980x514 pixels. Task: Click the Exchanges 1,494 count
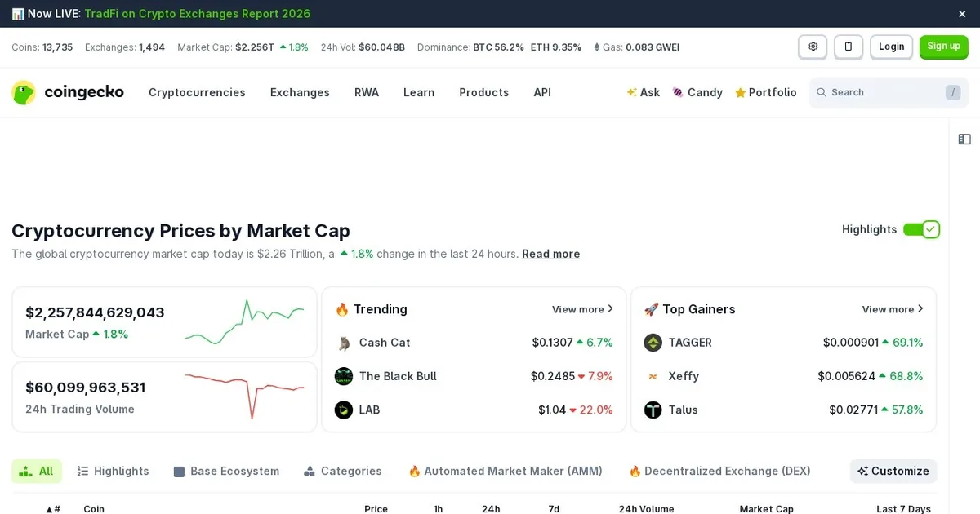coord(125,47)
